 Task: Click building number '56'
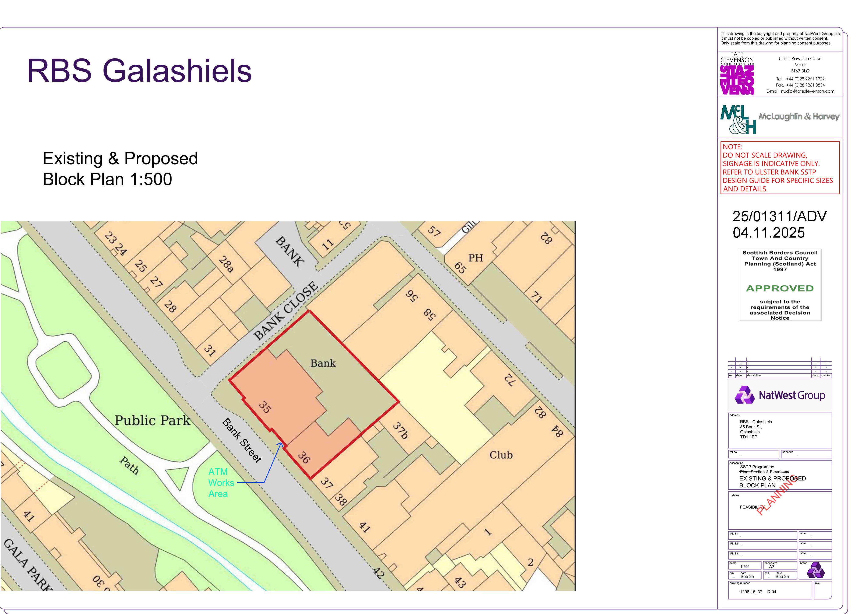tap(411, 296)
